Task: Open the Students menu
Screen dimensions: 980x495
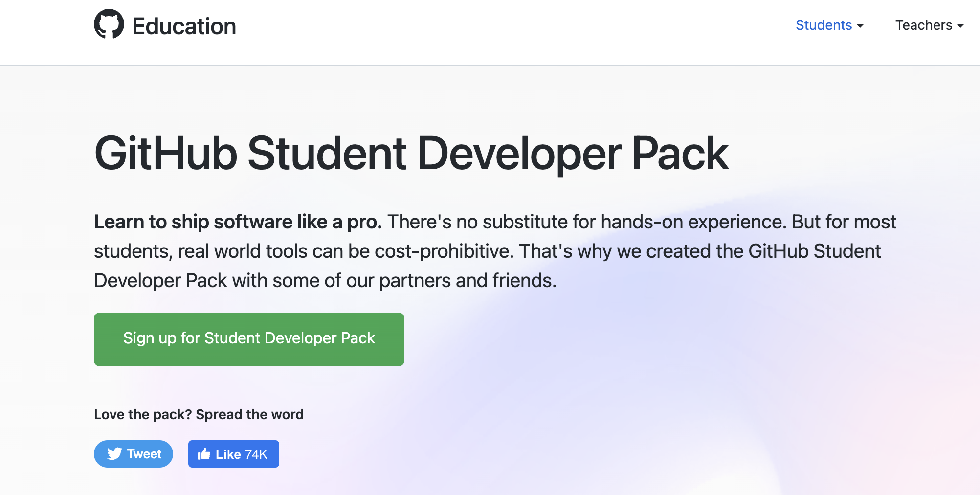Action: [x=829, y=25]
